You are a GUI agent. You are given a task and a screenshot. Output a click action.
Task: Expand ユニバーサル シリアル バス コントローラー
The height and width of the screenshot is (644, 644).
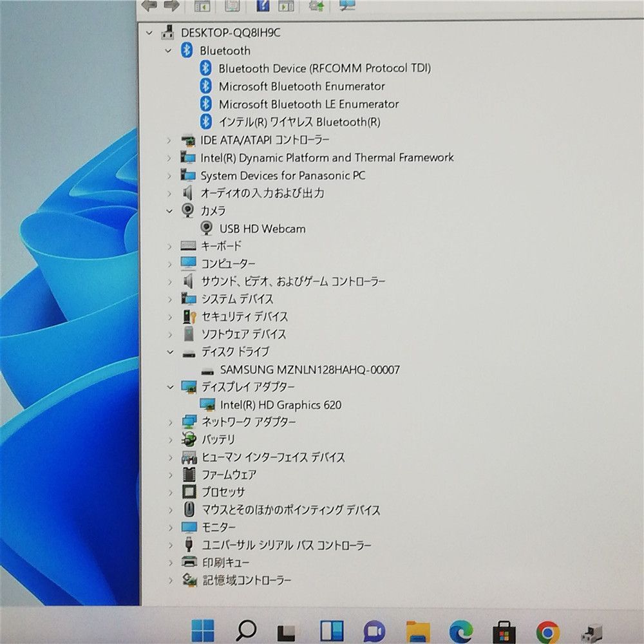[x=171, y=545]
